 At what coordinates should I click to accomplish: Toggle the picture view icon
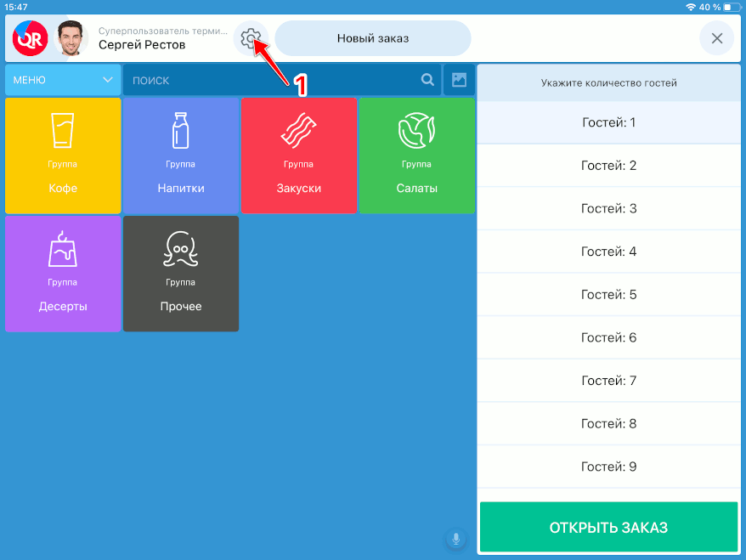click(x=459, y=80)
